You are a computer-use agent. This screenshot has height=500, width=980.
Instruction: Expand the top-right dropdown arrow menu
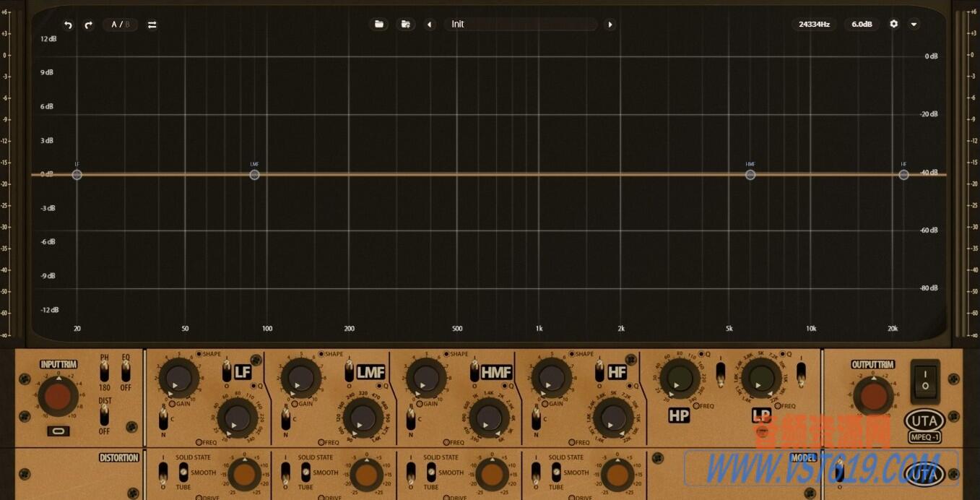[x=914, y=24]
